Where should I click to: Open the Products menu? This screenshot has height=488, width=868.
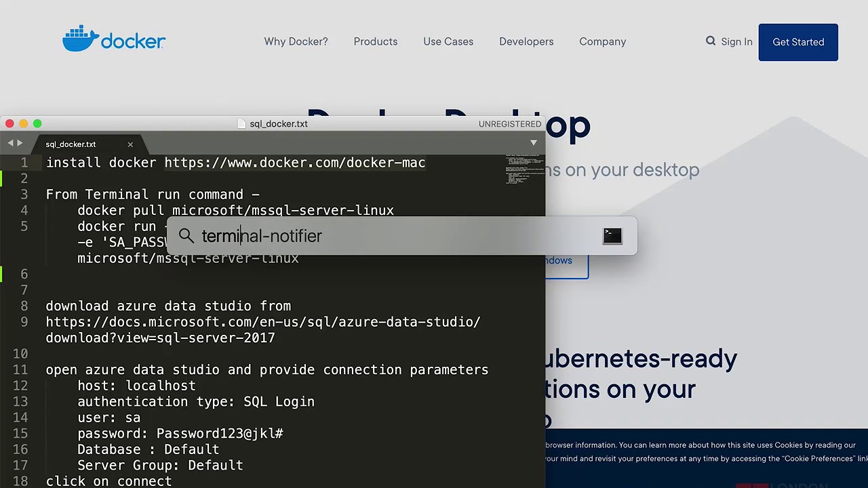click(376, 41)
